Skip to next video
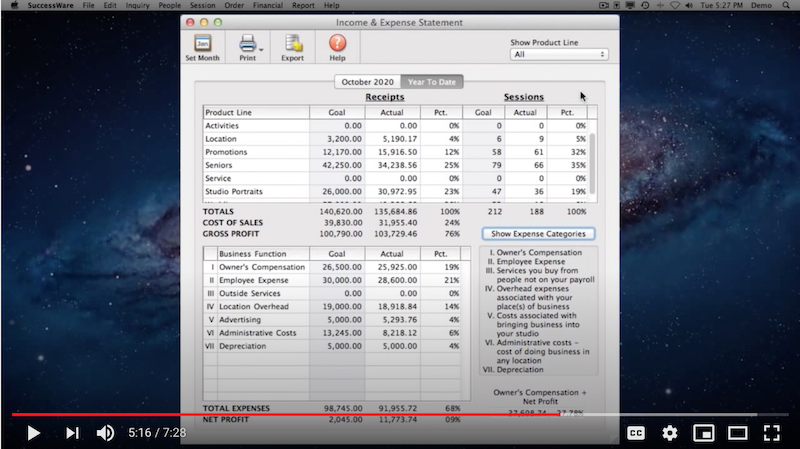The width and height of the screenshot is (800, 449). coord(72,433)
